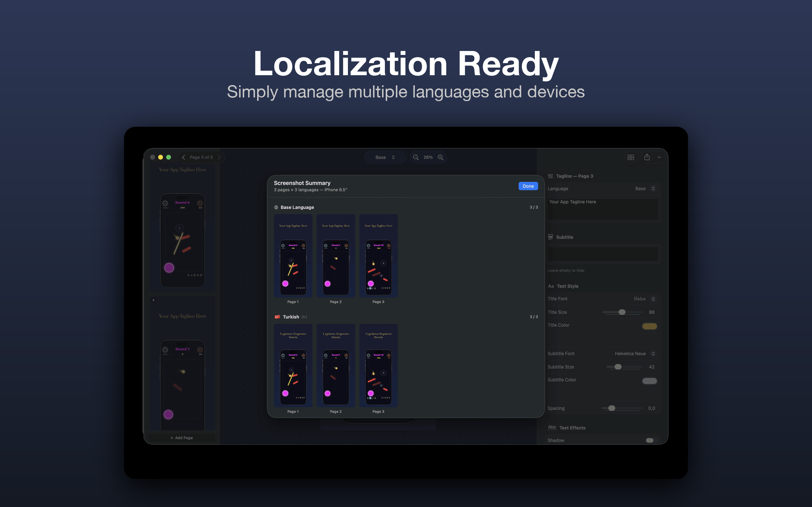Open the Language dropdown set to Base
The image size is (812, 507).
pos(645,188)
